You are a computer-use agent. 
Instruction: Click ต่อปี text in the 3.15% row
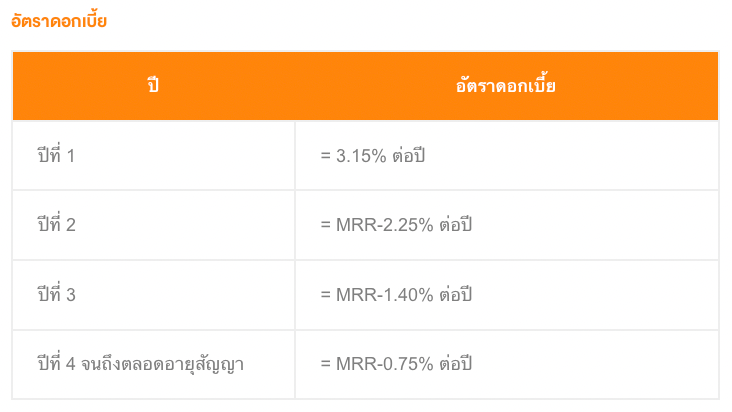coord(408,155)
